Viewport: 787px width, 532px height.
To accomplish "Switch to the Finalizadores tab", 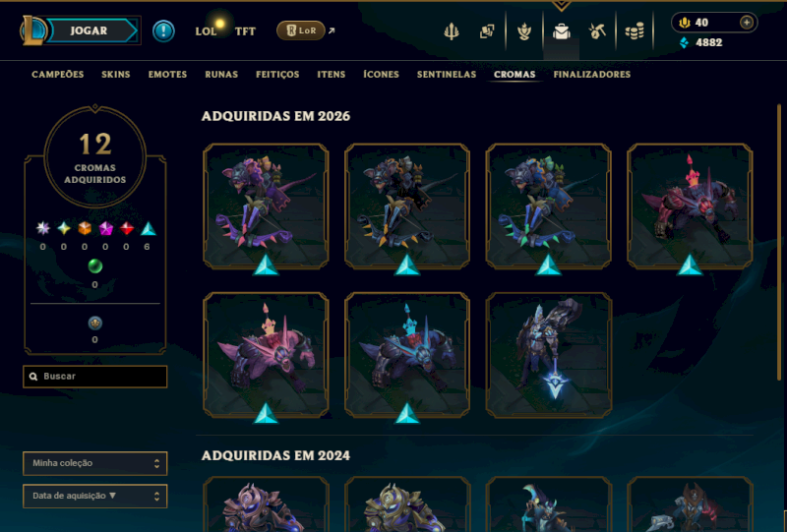I will click(x=592, y=75).
